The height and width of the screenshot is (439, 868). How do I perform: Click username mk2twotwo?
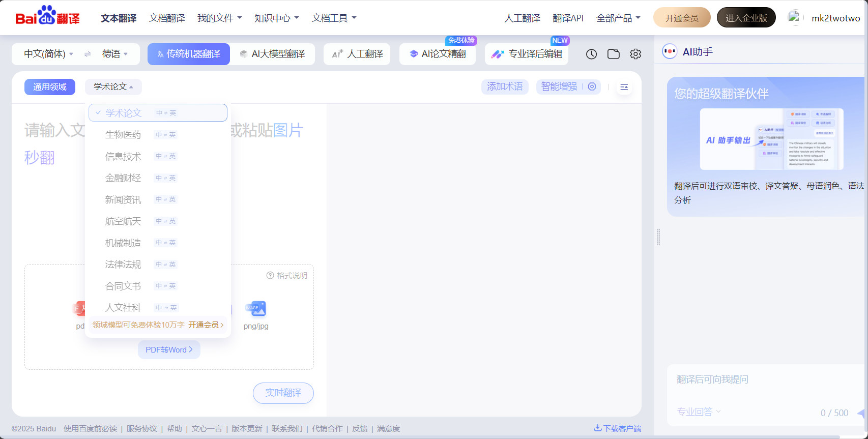pos(835,18)
